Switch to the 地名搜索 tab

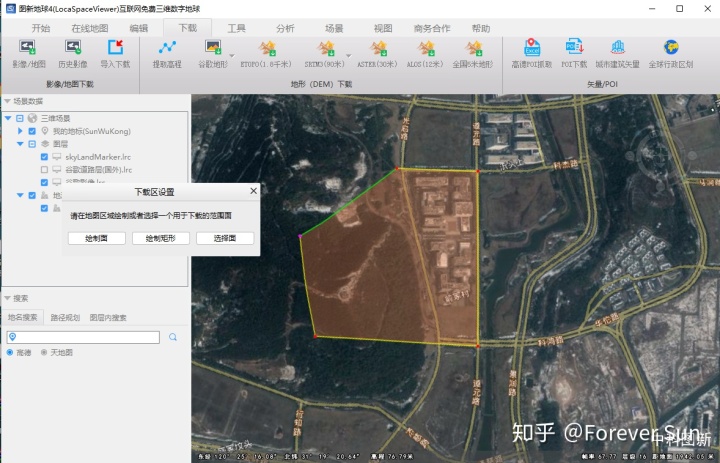point(22,317)
